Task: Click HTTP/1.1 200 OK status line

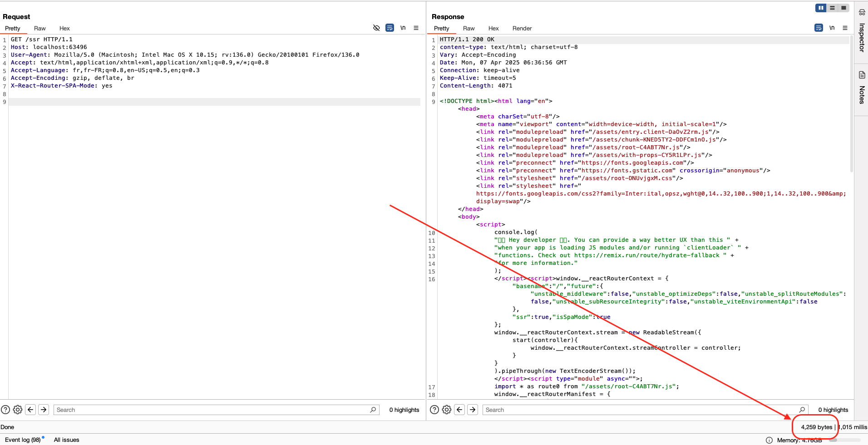Action: pos(467,39)
